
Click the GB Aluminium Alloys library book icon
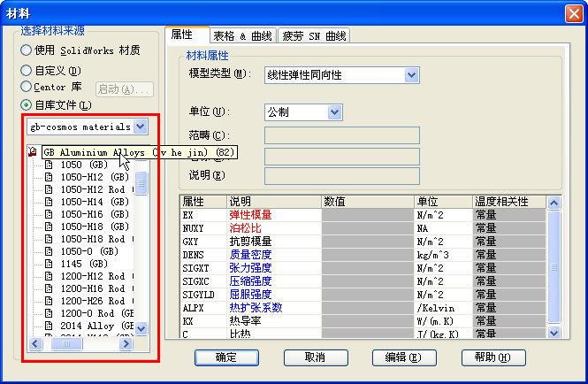coord(33,152)
